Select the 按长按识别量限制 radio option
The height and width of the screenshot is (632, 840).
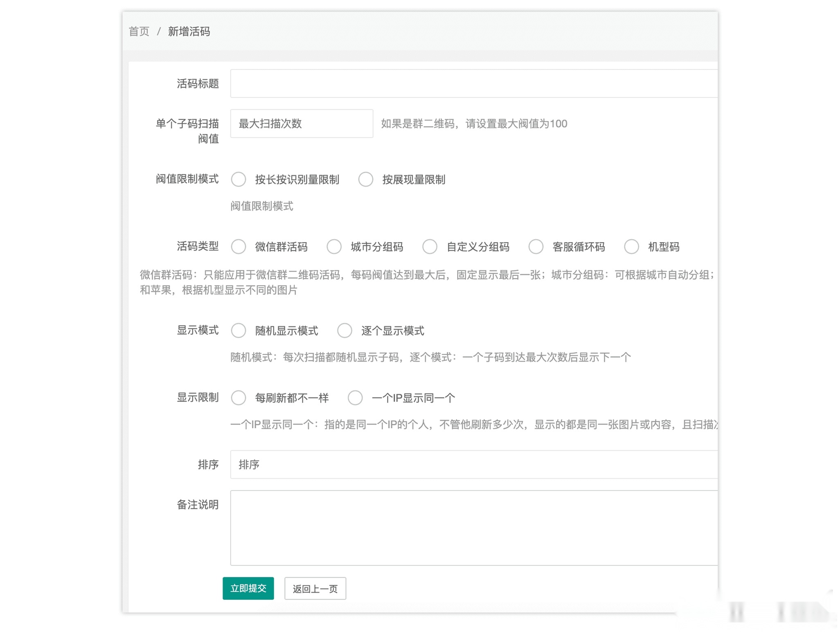(239, 179)
